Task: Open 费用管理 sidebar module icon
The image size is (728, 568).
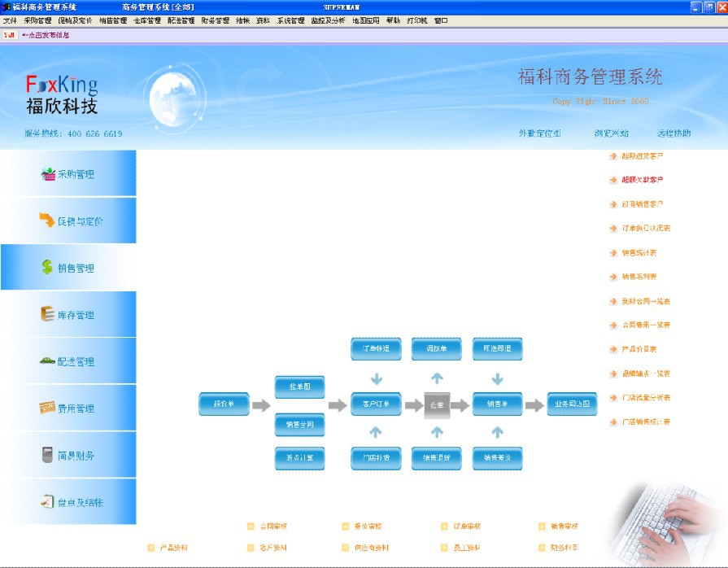Action: pos(47,408)
